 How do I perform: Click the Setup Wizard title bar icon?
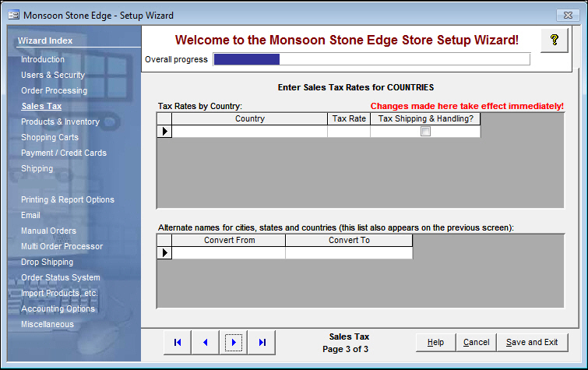(x=13, y=15)
